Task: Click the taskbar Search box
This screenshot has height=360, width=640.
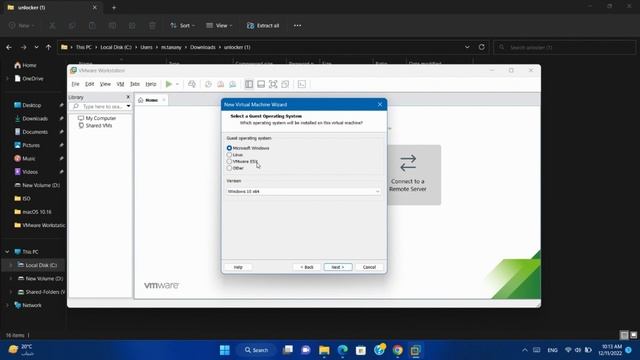Action: [x=256, y=350]
